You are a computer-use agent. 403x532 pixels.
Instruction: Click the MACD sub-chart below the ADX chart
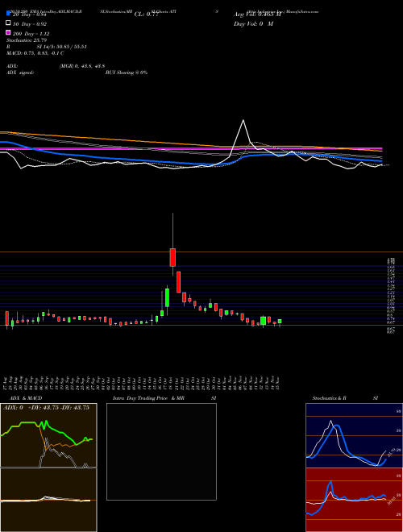point(48,500)
